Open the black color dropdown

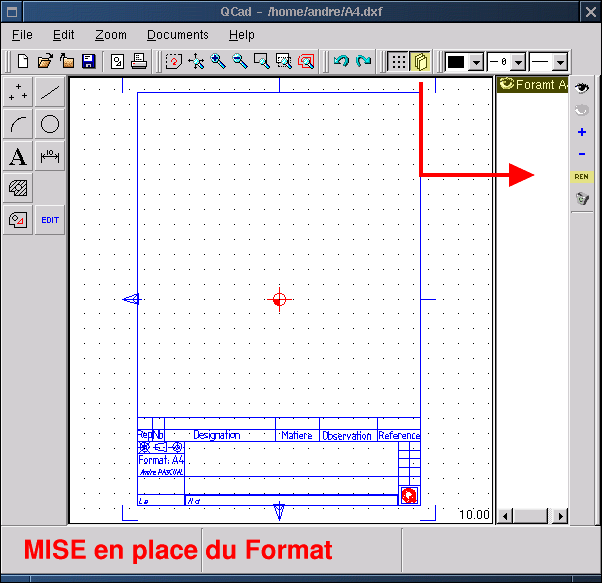[475, 62]
